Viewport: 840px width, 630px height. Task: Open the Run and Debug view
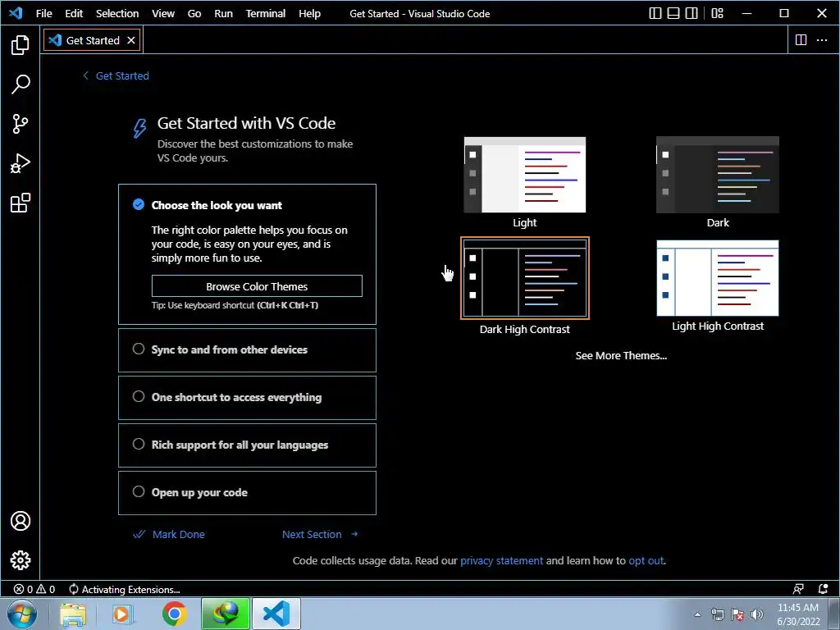21,163
